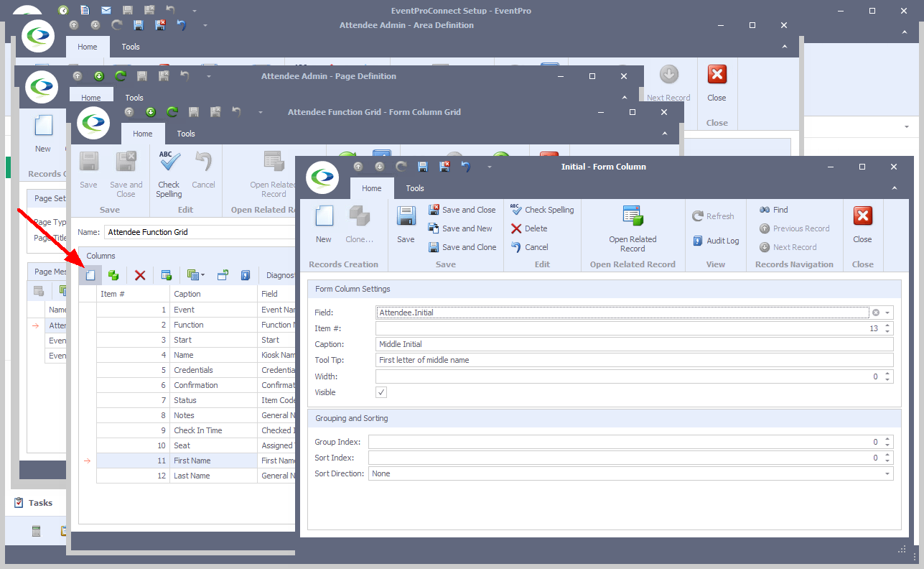Click New icon in Page Definition ribbon
This screenshot has height=569, width=924.
coord(43,134)
